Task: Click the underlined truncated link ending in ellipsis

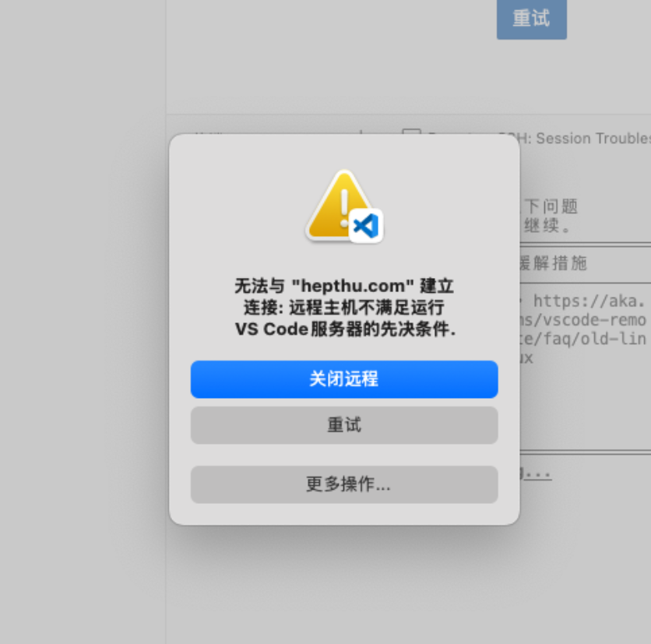Action: point(536,473)
